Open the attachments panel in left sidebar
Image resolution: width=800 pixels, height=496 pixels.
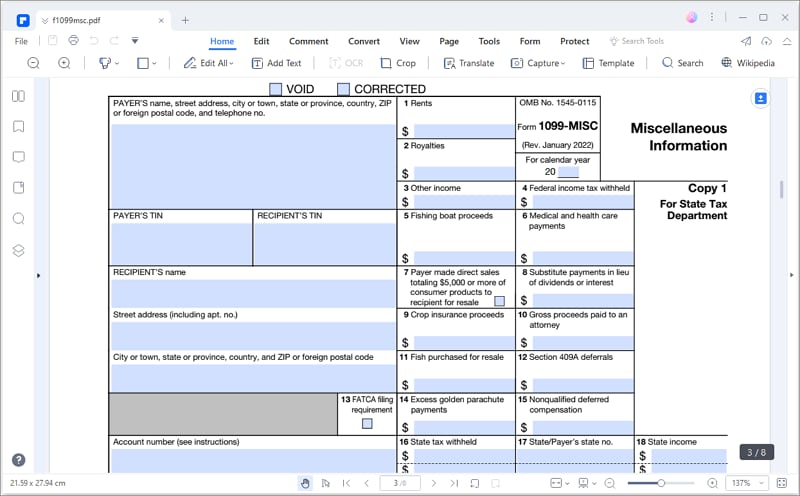coord(18,188)
